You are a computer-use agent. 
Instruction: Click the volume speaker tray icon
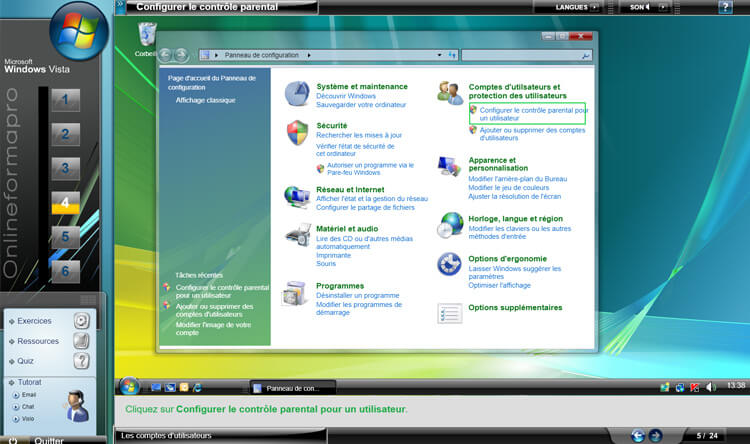[x=710, y=387]
